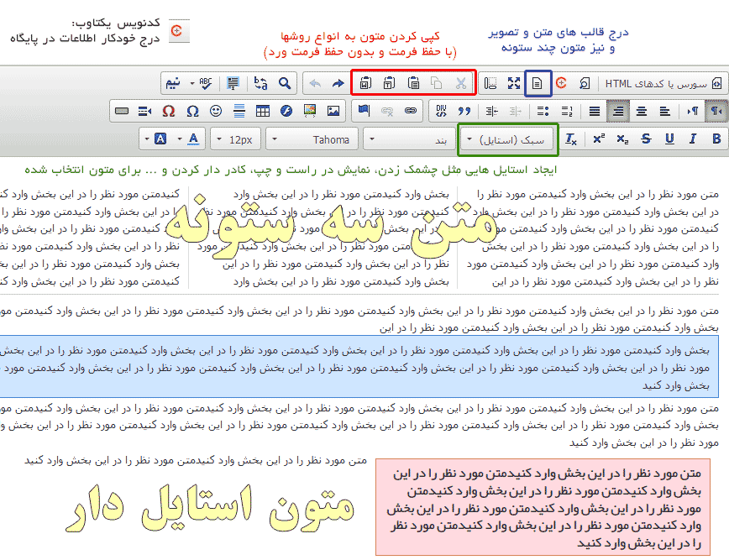Click the سورس یا کدهای HTML button
The width and height of the screenshot is (729, 560).
pyautogui.click(x=663, y=83)
